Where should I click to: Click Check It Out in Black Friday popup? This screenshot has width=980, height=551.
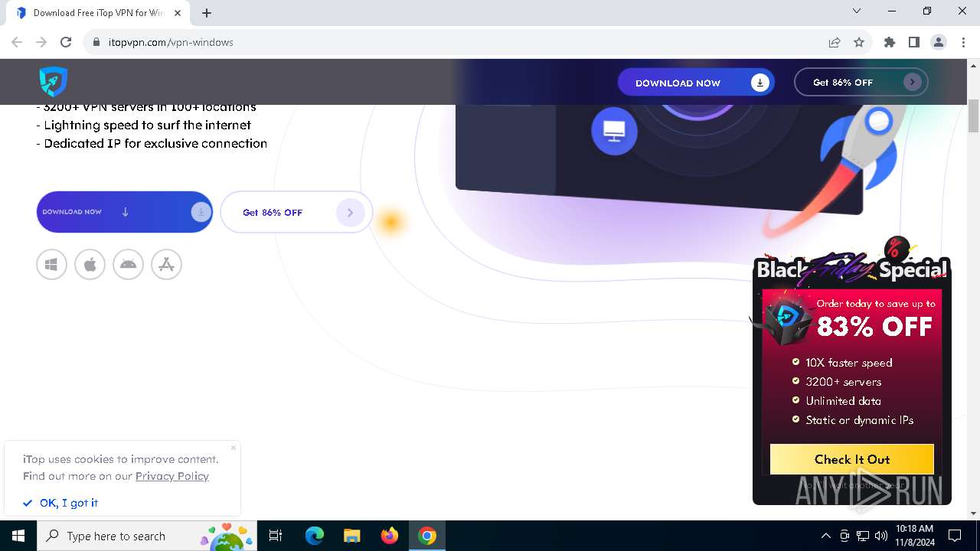tap(852, 459)
